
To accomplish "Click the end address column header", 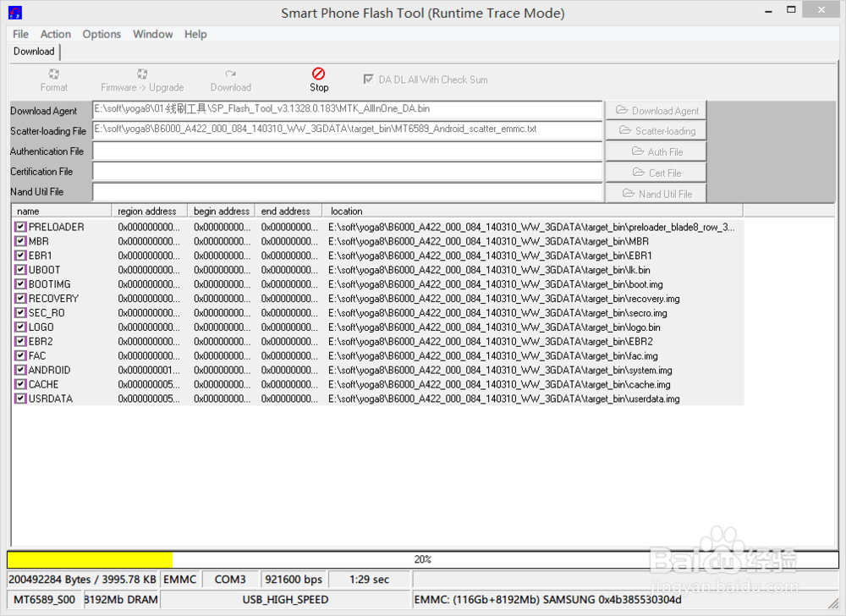I will [x=288, y=211].
